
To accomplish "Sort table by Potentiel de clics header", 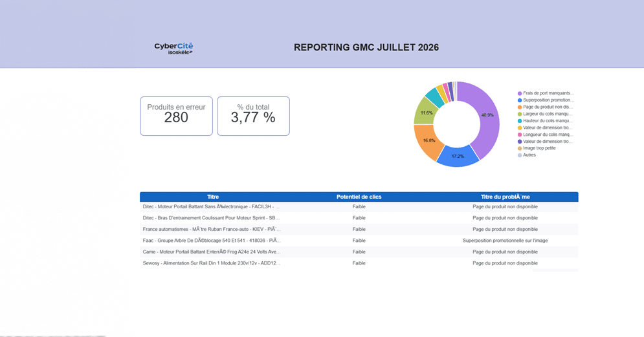I will [x=359, y=197].
